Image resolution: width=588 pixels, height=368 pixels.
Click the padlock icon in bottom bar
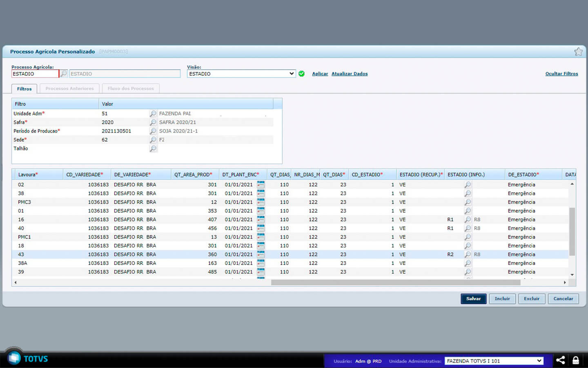coord(575,360)
